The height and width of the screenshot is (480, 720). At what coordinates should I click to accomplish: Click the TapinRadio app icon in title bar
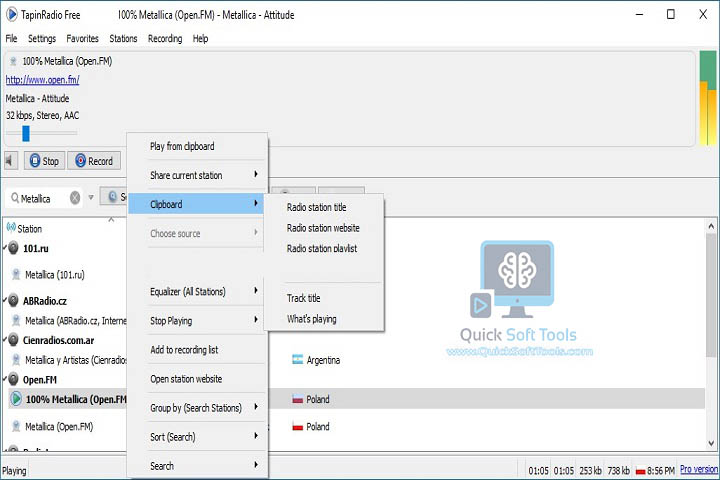point(11,15)
